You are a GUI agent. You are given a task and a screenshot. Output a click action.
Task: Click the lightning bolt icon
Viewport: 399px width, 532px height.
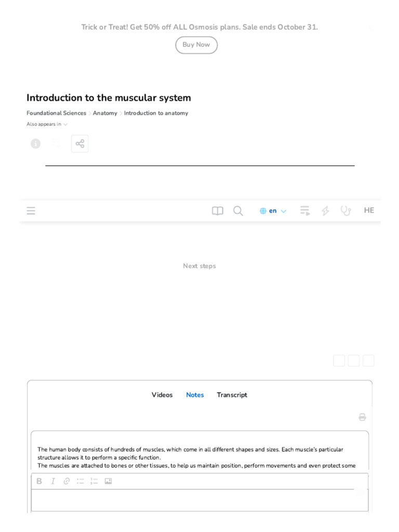click(325, 211)
